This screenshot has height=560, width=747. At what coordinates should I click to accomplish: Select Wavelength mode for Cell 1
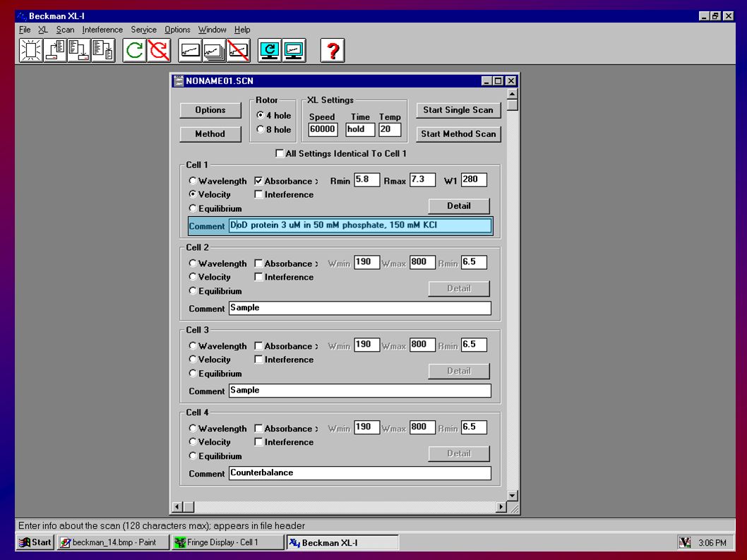[x=193, y=181]
